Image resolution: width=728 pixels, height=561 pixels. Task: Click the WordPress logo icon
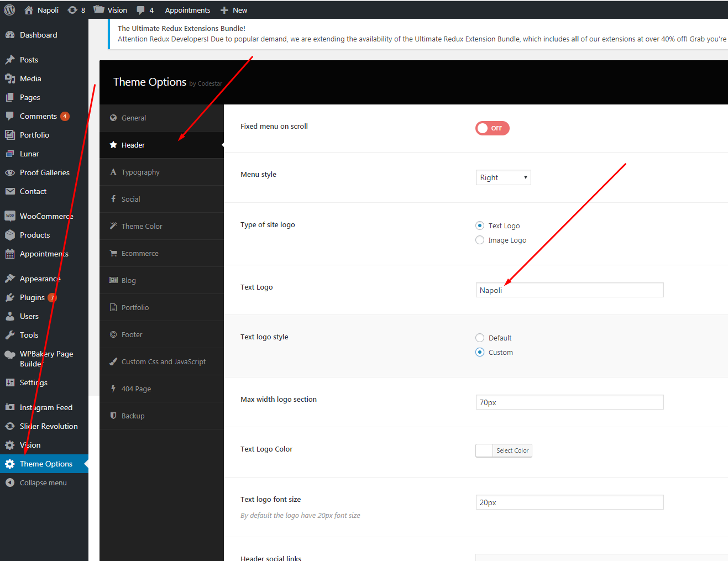click(x=9, y=10)
